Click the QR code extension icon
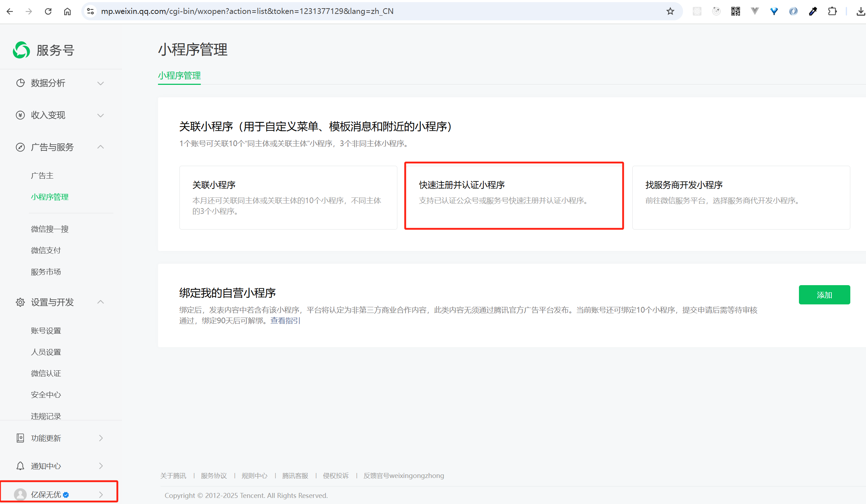 pos(735,11)
